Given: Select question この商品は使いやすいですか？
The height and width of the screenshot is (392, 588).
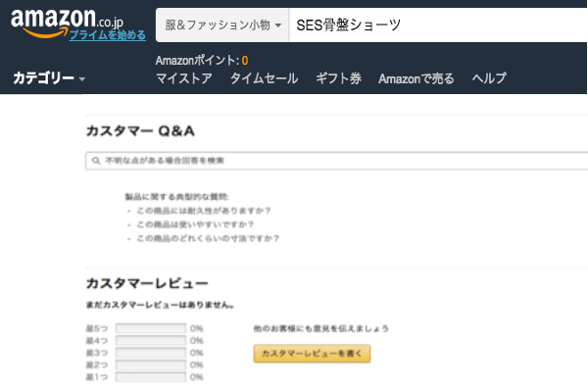Looking at the screenshot, I should [x=195, y=224].
